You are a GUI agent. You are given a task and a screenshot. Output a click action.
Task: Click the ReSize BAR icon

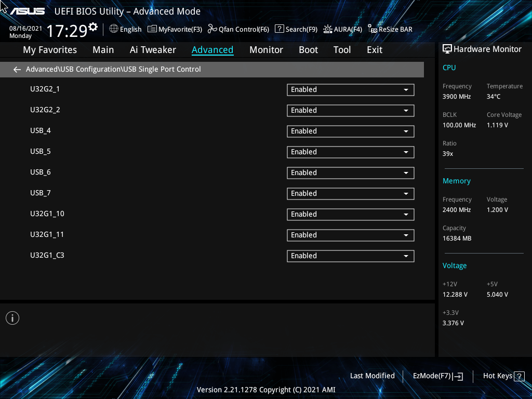pyautogui.click(x=373, y=29)
